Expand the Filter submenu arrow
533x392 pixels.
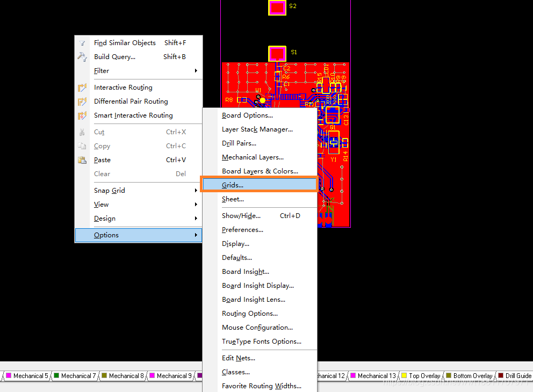pos(196,71)
